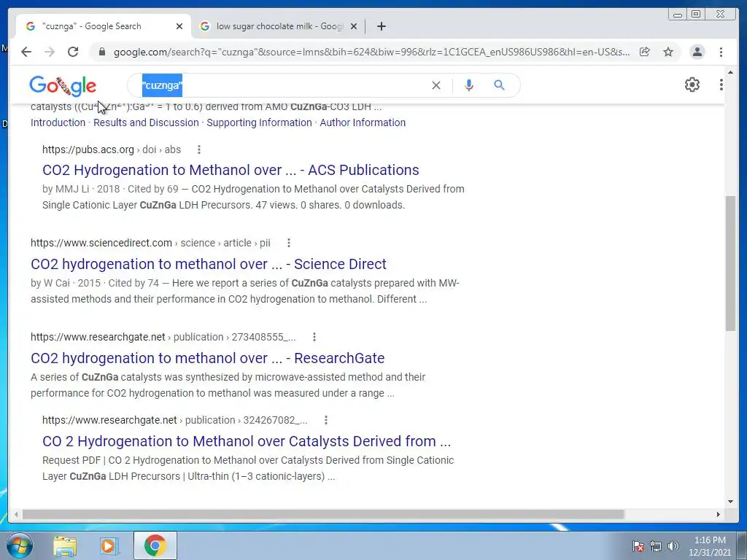Reload the current page
Screen dimensions: 747x560
click(73, 52)
